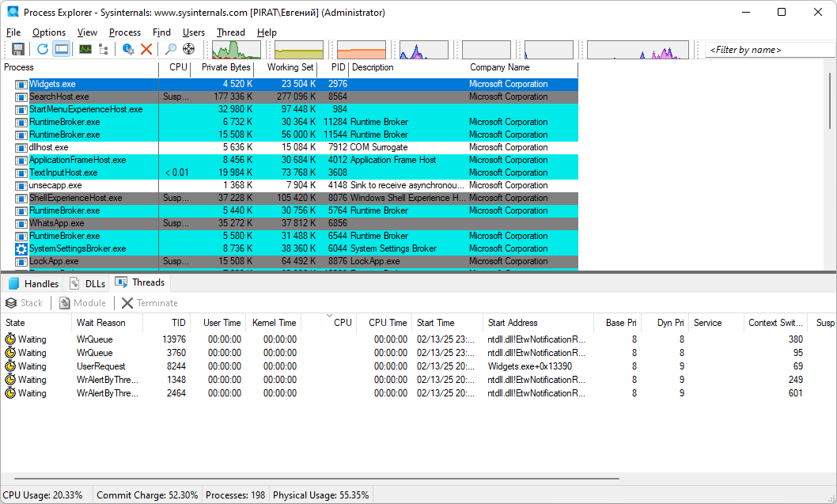Click the thread pane horizontal scrollbar
837x504 pixels.
tap(317, 479)
